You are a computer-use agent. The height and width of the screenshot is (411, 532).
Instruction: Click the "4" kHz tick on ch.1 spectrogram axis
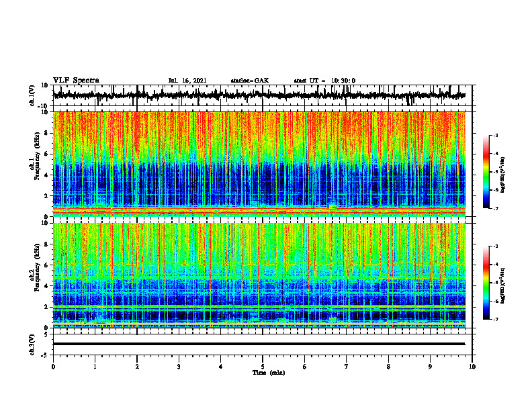point(46,175)
